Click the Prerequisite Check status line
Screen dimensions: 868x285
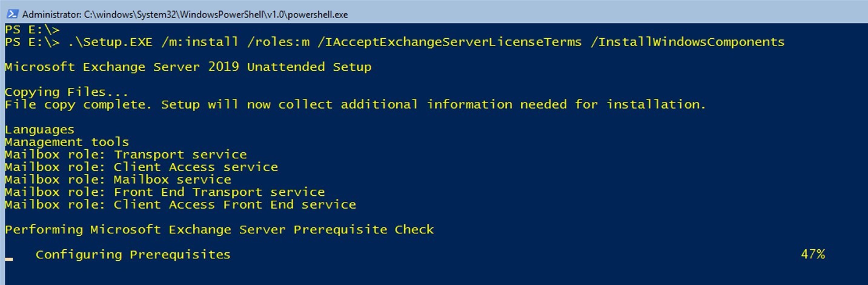tap(219, 230)
